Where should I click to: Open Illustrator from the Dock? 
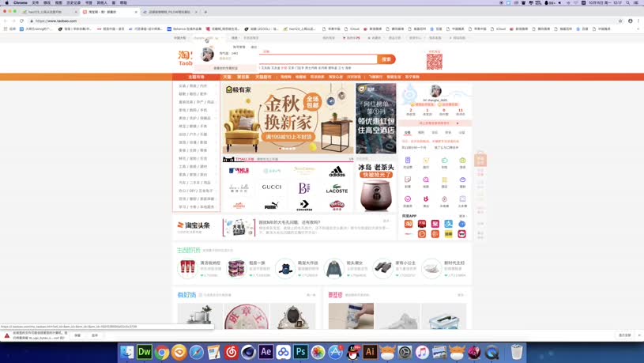point(370,352)
